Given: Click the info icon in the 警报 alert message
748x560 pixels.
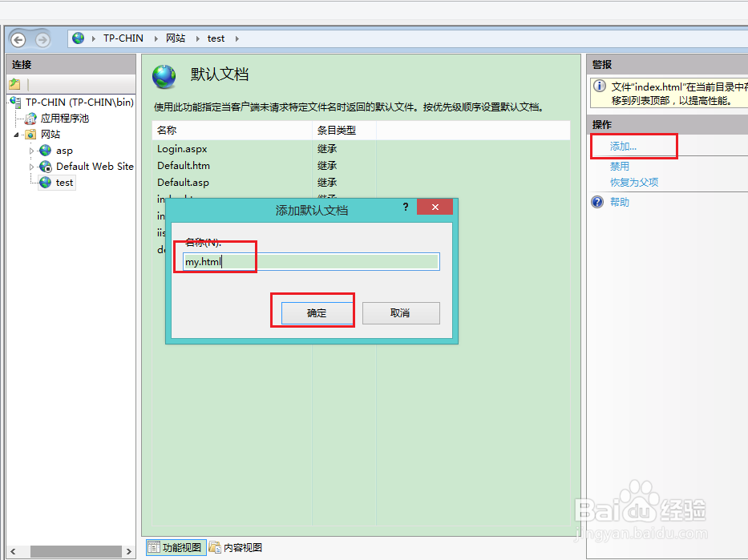Looking at the screenshot, I should pos(599,86).
